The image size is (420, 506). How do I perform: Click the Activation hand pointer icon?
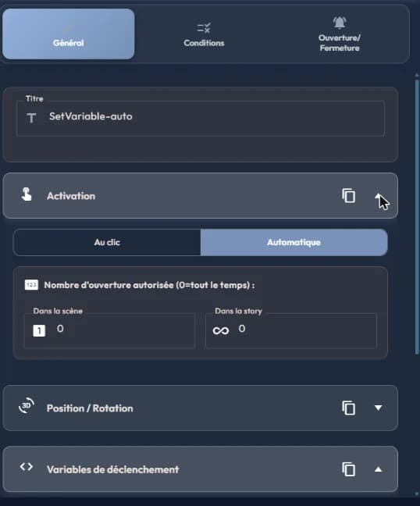point(27,194)
